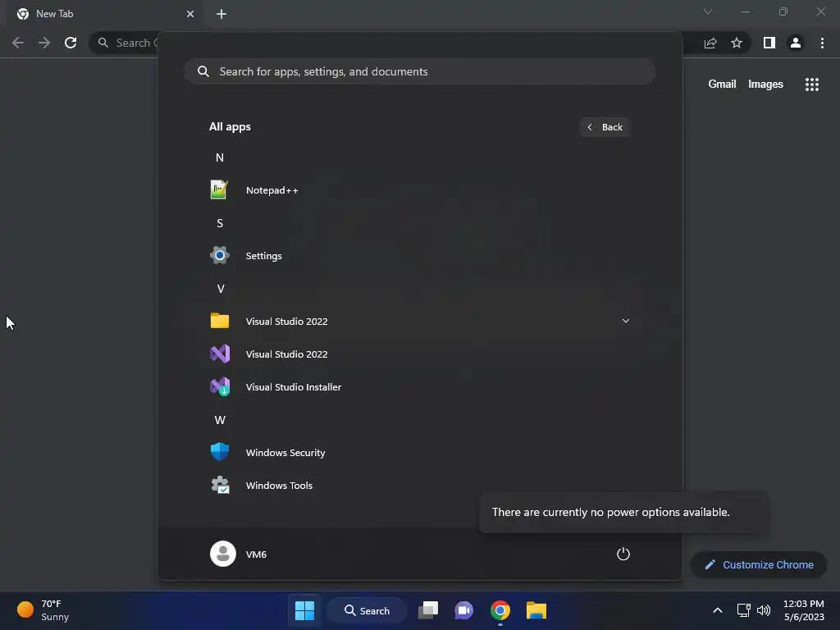Click the share this page icon in Chrome

(x=710, y=43)
